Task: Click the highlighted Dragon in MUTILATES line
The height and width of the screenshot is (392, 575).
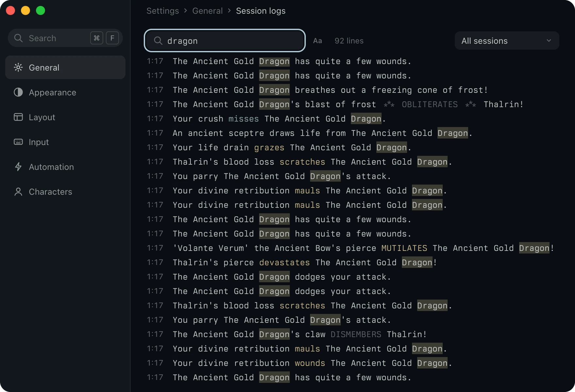Action: pyautogui.click(x=534, y=248)
